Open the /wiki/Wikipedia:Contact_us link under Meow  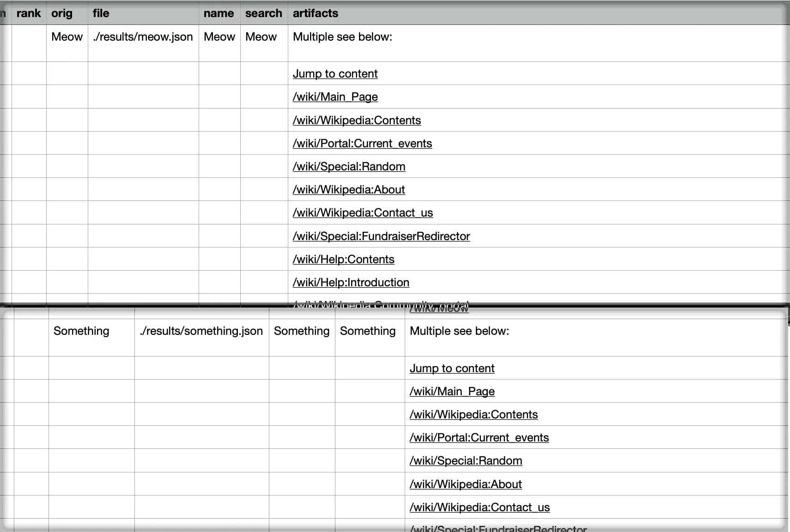pos(363,212)
